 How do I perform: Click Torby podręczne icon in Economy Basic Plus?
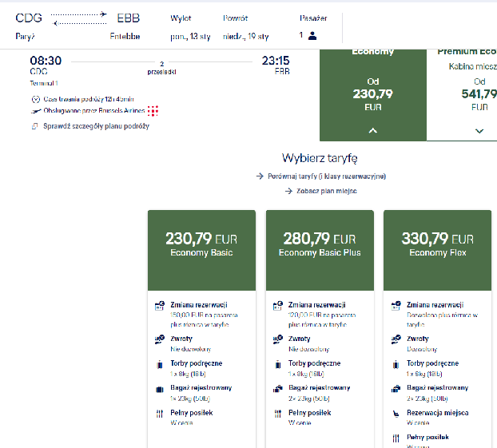pos(278,365)
